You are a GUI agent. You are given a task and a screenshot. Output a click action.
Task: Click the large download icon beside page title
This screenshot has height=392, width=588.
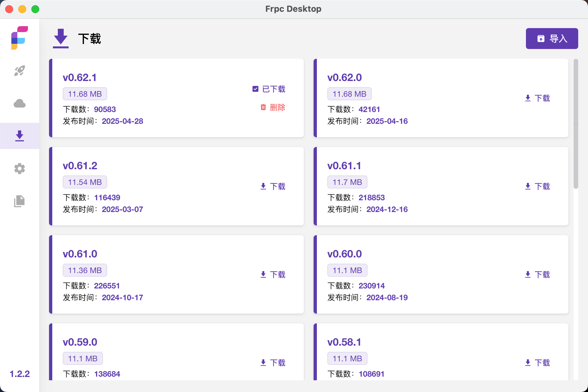click(61, 39)
